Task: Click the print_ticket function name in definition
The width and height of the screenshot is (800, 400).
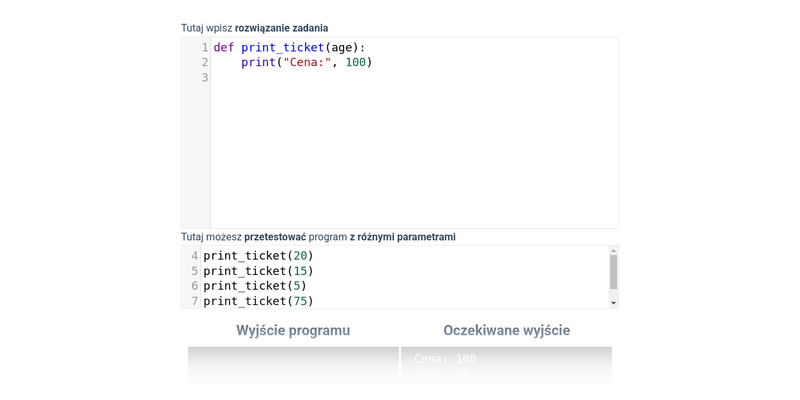Action: coord(282,47)
